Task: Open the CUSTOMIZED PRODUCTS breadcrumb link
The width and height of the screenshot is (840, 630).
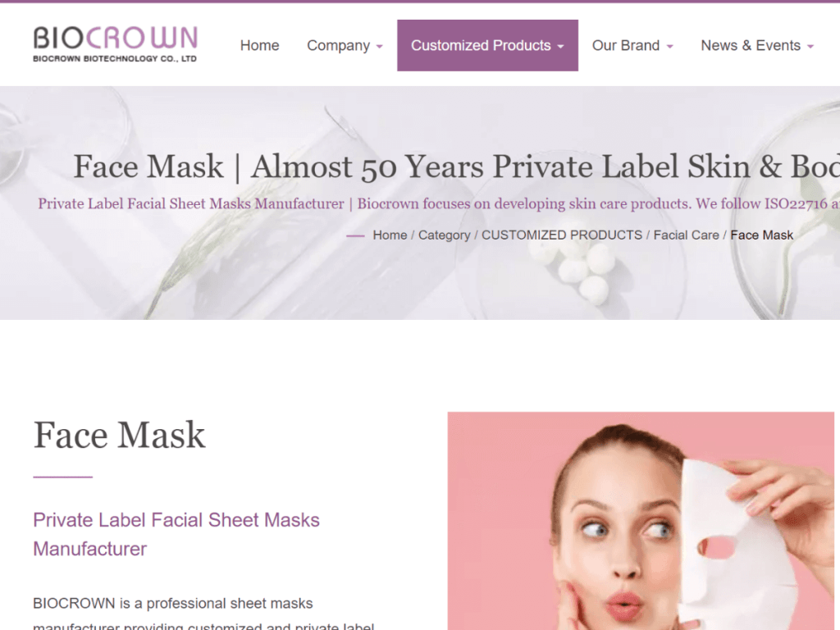Action: point(561,235)
